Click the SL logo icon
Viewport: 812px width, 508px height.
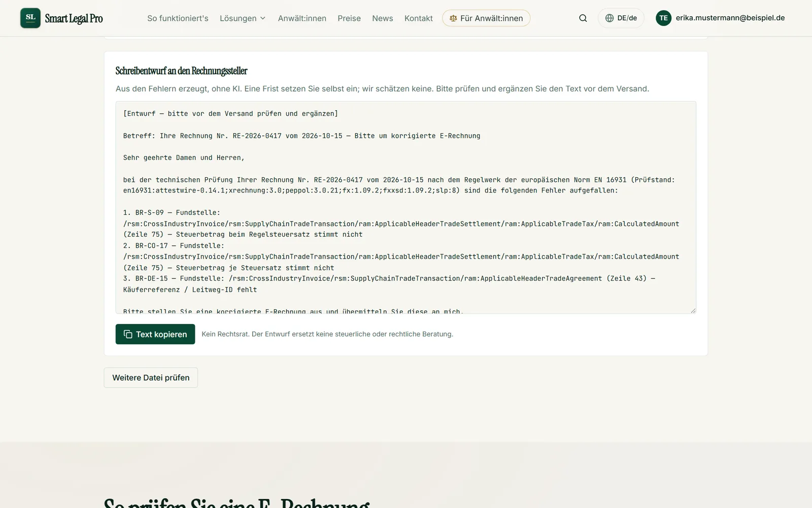(30, 18)
